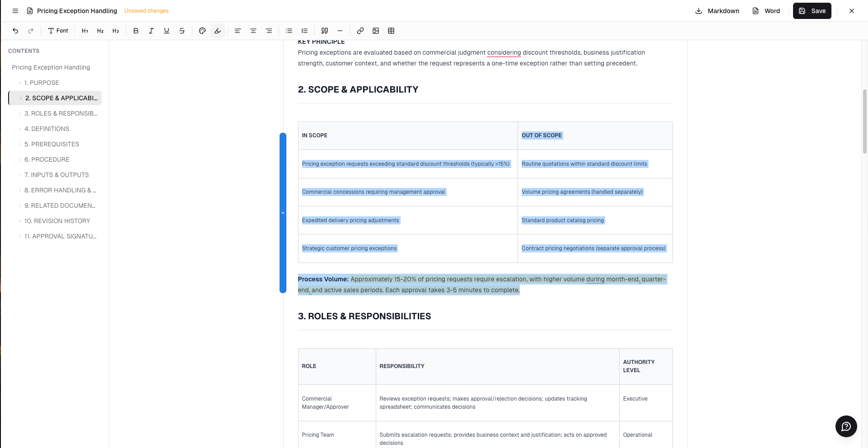Image resolution: width=868 pixels, height=448 pixels.
Task: Expand the 1. PURPOSE outline chevron
Action: [20, 83]
